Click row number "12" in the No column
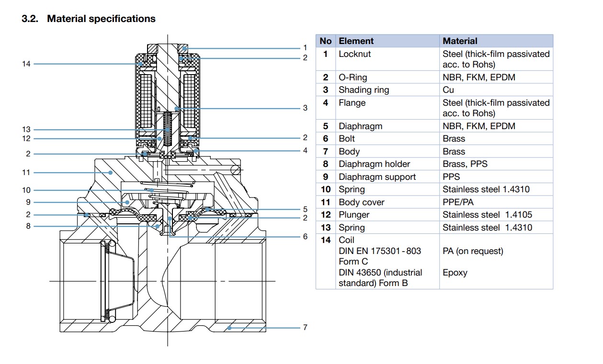The width and height of the screenshot is (603, 364). coord(326,215)
